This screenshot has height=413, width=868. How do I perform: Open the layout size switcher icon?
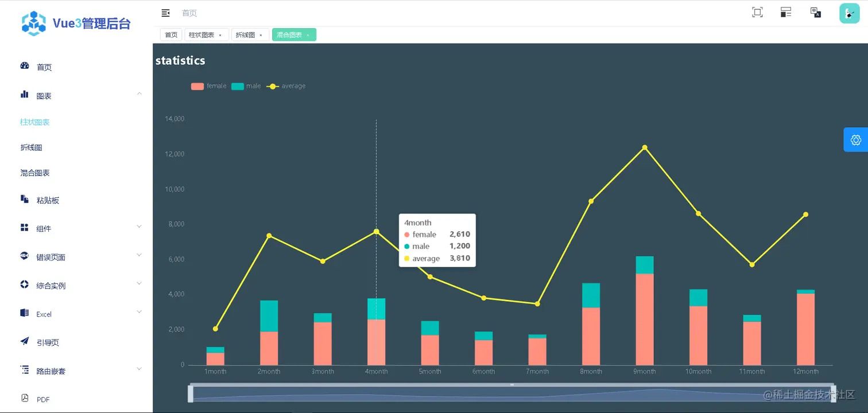[786, 13]
